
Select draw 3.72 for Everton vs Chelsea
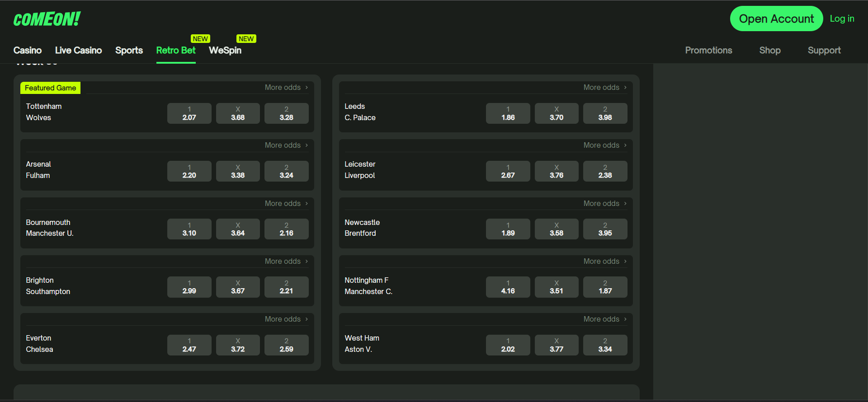pyautogui.click(x=238, y=345)
